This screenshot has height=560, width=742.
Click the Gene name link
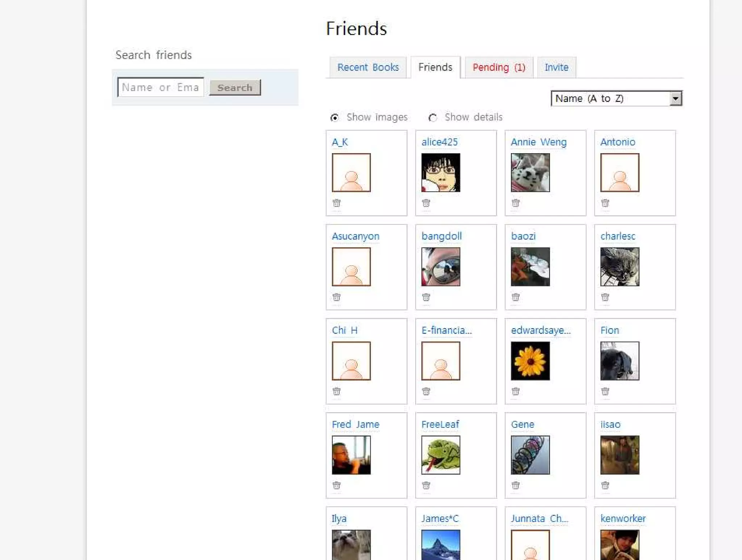coord(522,424)
